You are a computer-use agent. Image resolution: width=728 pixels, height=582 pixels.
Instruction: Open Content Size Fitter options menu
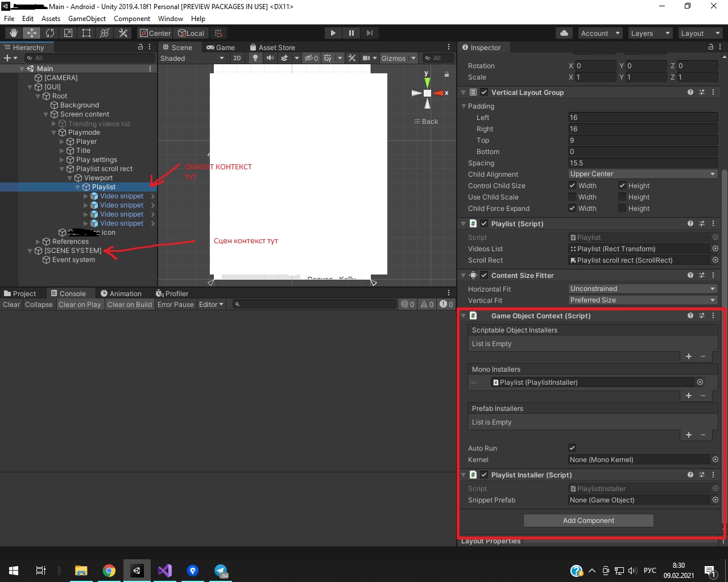tap(713, 275)
